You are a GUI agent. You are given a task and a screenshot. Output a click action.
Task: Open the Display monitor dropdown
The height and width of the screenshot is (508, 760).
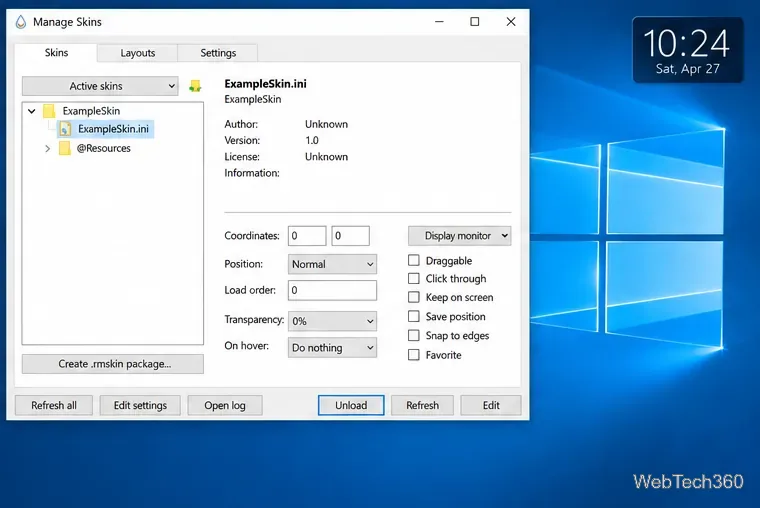(459, 236)
